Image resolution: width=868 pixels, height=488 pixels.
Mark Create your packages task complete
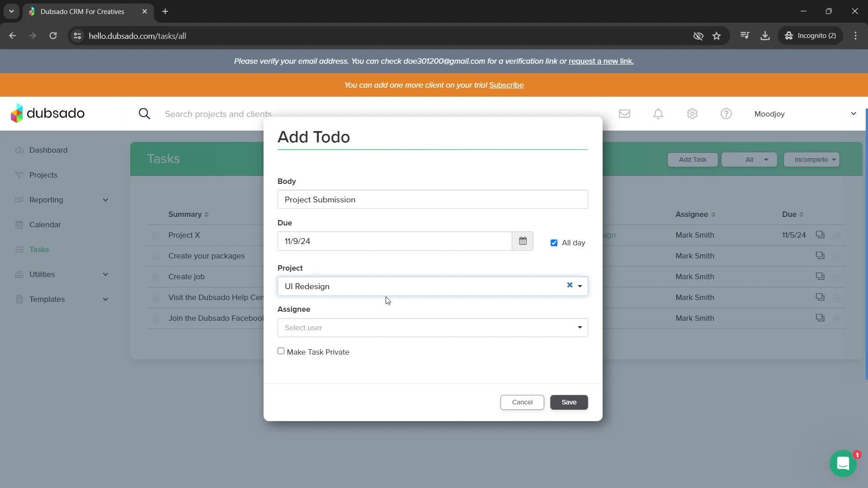click(x=156, y=256)
